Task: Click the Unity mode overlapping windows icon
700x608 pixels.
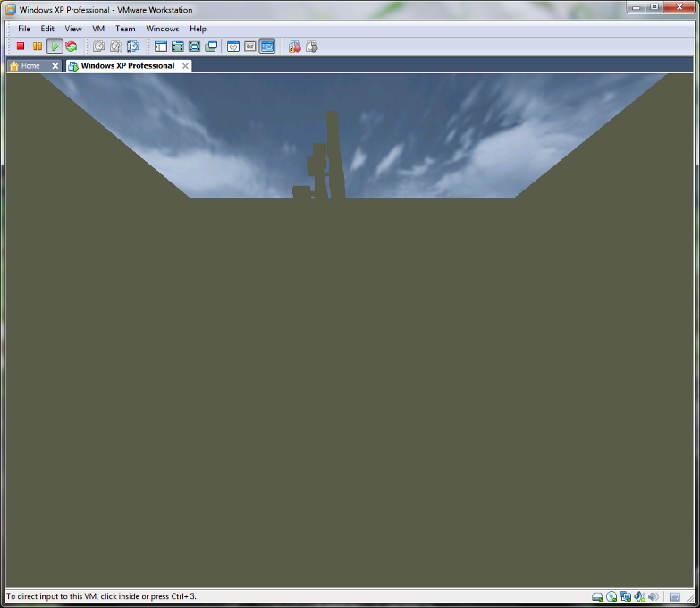Action: (211, 46)
